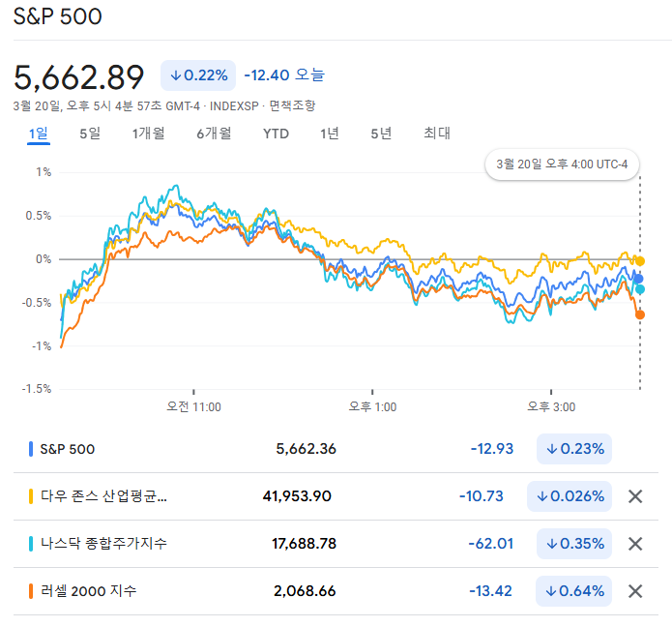The height and width of the screenshot is (627, 672).
Task: Click the yellow Dow Jones endpoint dot on chart
Action: pyautogui.click(x=640, y=260)
